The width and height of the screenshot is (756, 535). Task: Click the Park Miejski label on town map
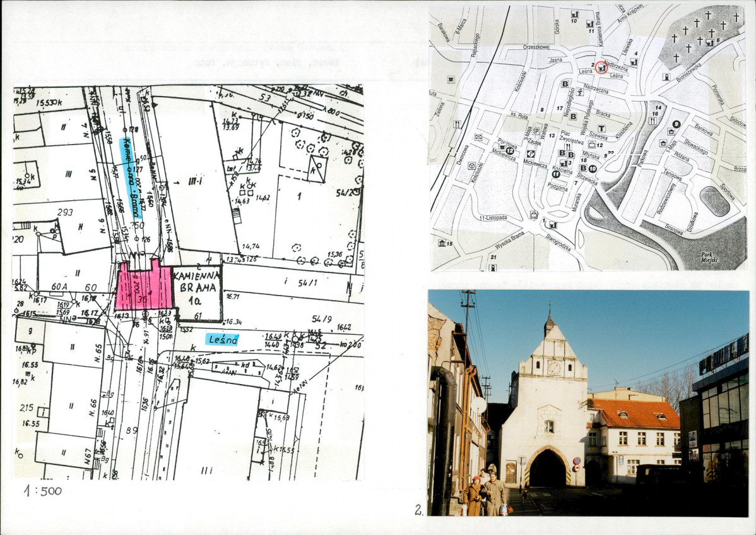pos(709,257)
